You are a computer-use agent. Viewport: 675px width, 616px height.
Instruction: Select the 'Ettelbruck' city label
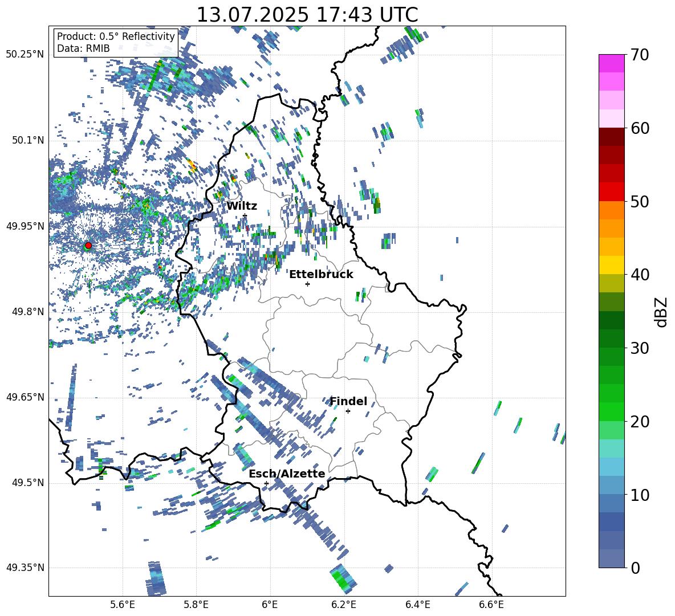pyautogui.click(x=321, y=275)
